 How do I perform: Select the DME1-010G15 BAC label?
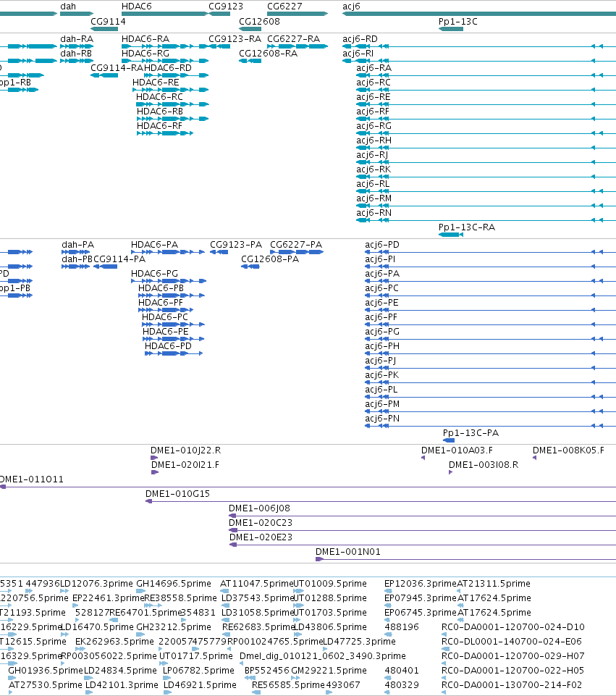click(x=178, y=494)
